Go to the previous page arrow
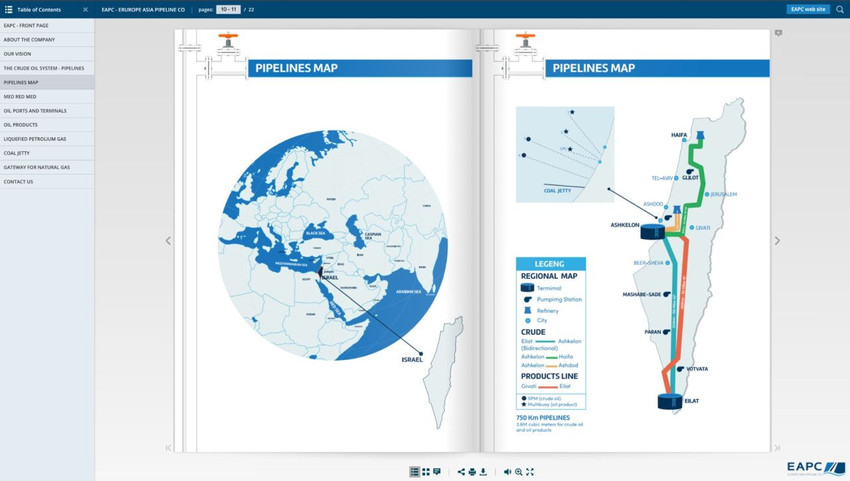The image size is (850, 481). (168, 240)
